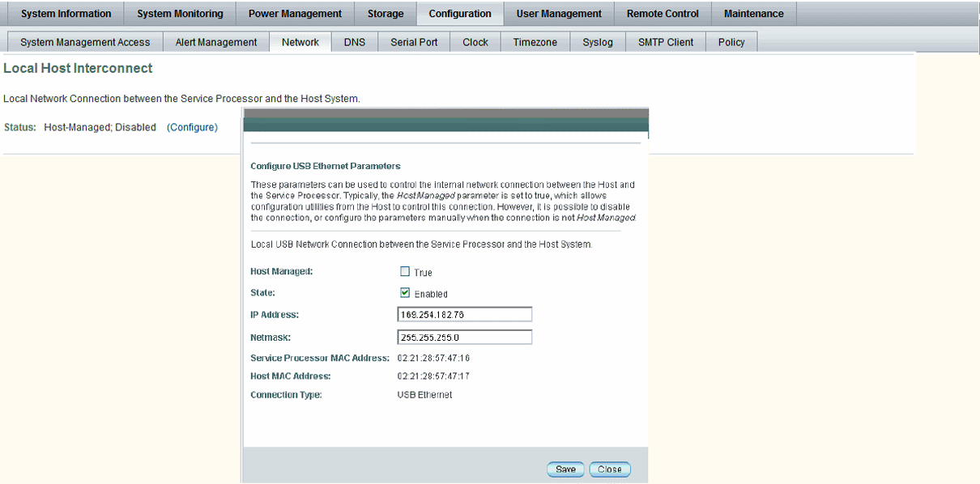Click the Configure link next to Status
Image resolution: width=980 pixels, height=484 pixels.
pos(192,127)
